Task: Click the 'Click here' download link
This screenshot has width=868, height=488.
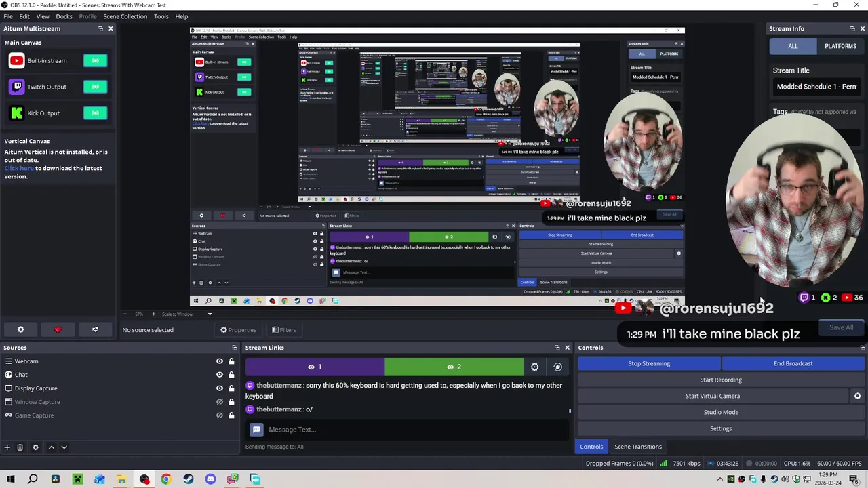Action: (19, 168)
